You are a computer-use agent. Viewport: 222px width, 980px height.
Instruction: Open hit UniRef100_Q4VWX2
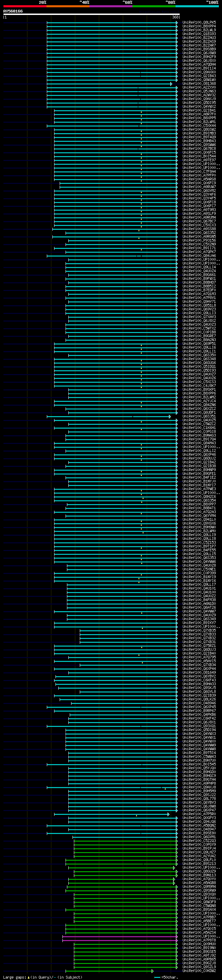pos(199,106)
